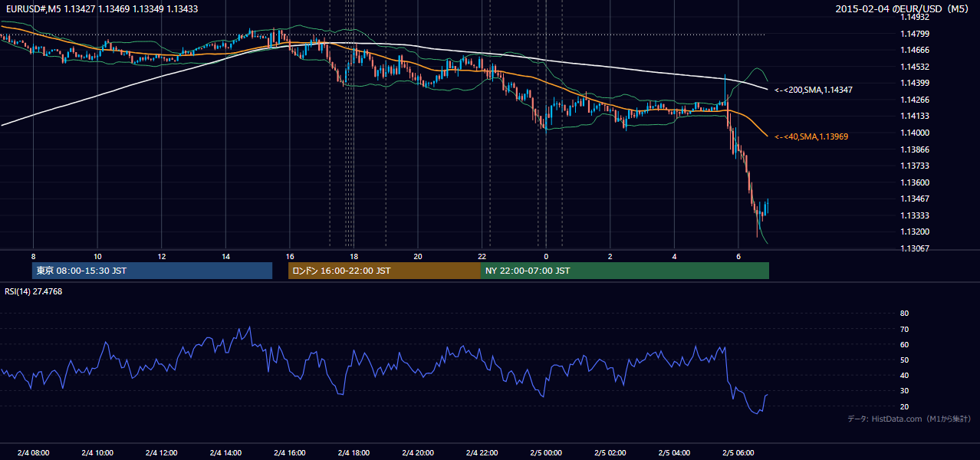Click the bottom time label 2/5 02:00
The height and width of the screenshot is (460, 980).
tap(610, 453)
